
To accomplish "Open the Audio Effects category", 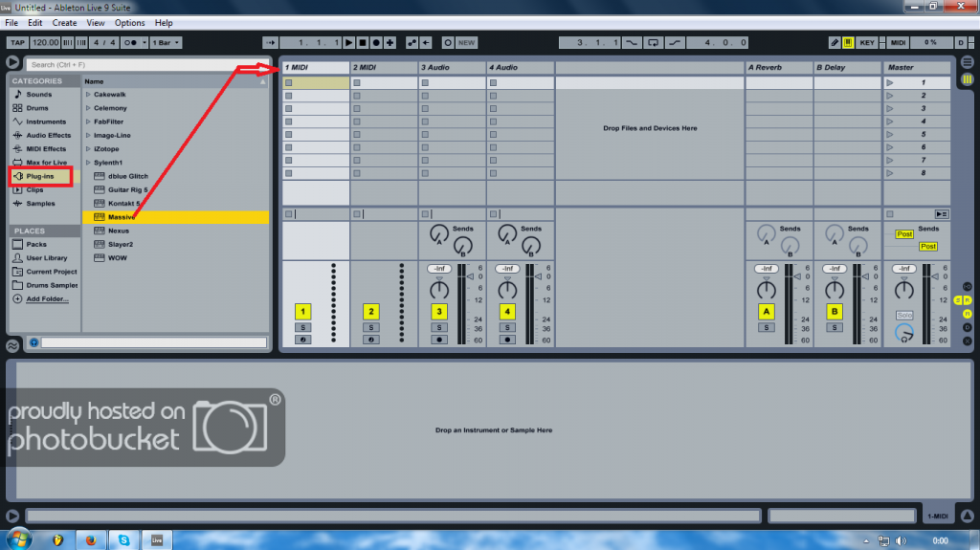I will click(x=48, y=135).
